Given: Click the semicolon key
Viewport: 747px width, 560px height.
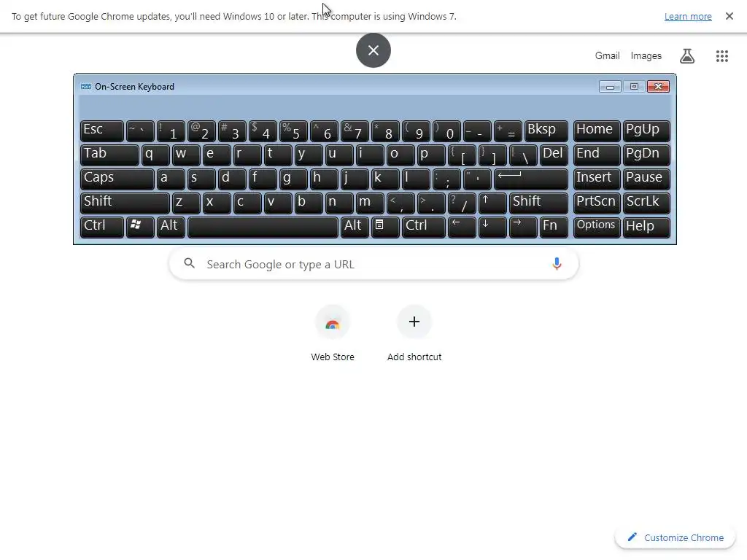Looking at the screenshot, I should [446, 179].
